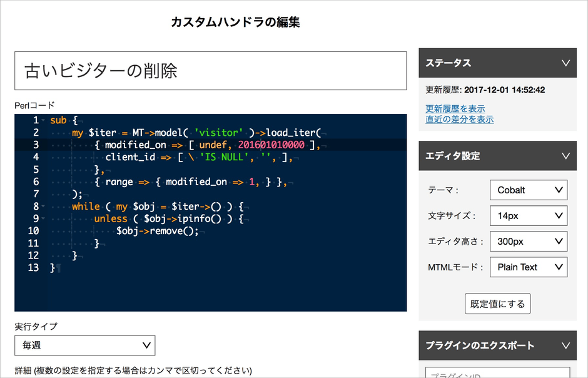588x378 pixels.
Task: Open the MTMLモード dropdown showing Plain Text
Action: pos(528,267)
